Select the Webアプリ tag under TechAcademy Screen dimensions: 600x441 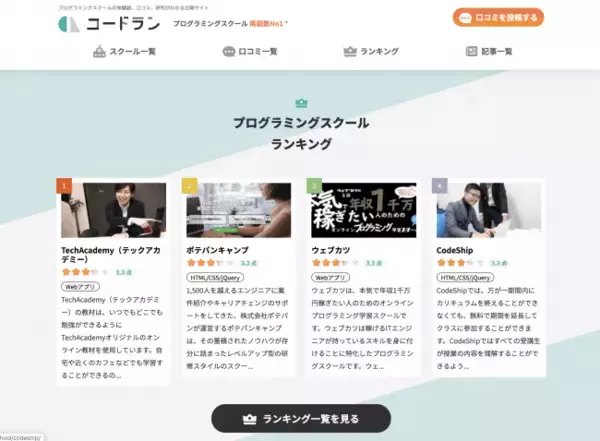click(x=80, y=287)
